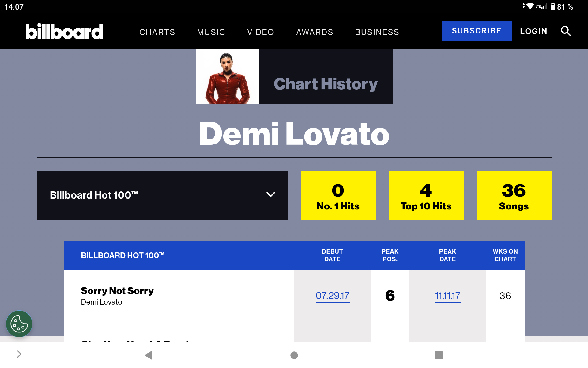The image size is (588, 368).
Task: Go to the Video section
Action: point(261,32)
